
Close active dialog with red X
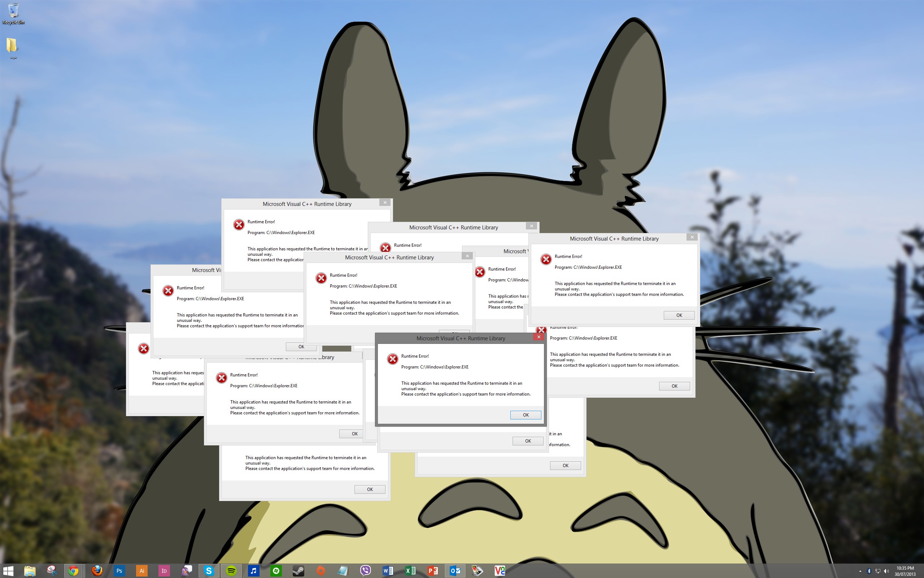(x=539, y=337)
